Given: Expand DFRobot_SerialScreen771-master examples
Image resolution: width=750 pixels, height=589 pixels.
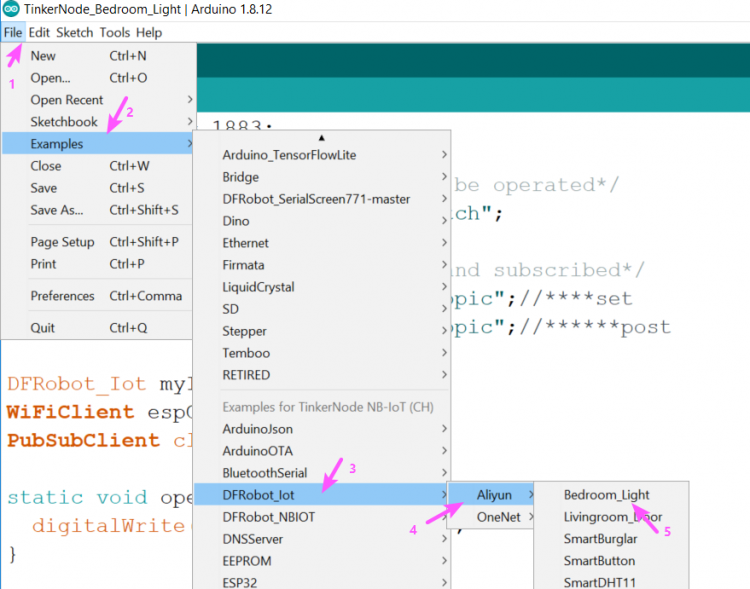Looking at the screenshot, I should click(x=321, y=199).
